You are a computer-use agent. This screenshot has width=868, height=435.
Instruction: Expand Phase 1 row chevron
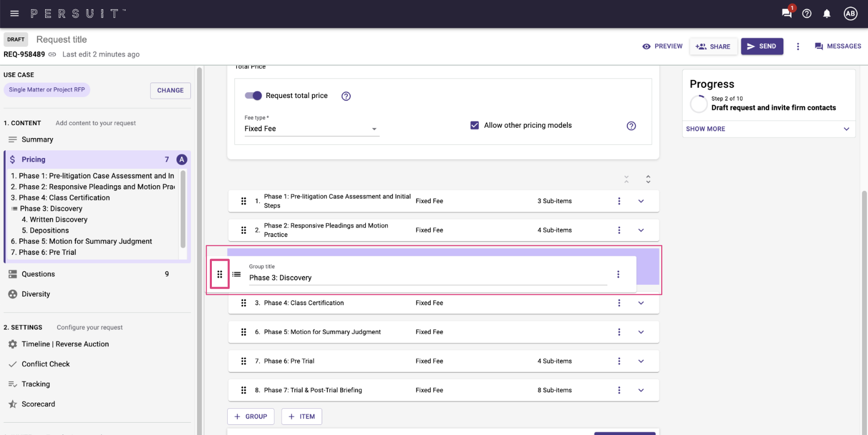pyautogui.click(x=641, y=201)
